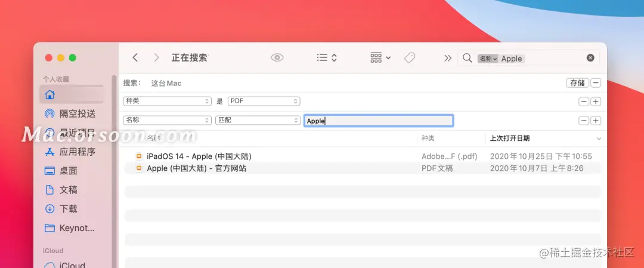
Task: Clear the search field with X
Action: [590, 58]
